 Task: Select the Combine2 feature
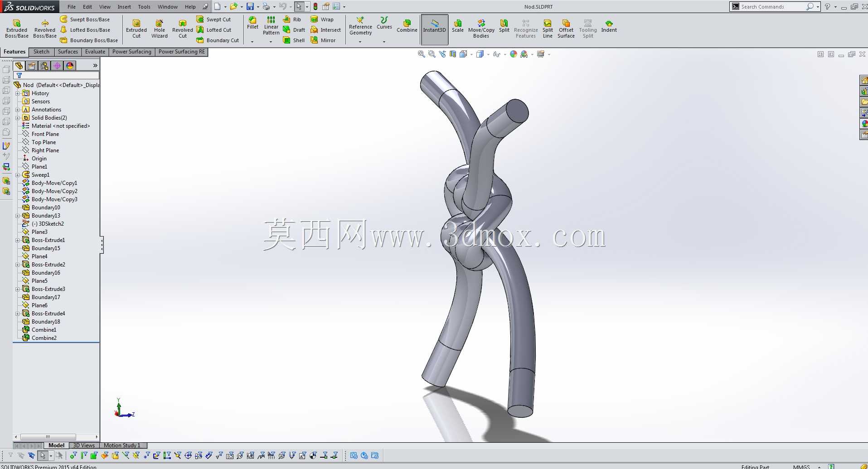click(x=39, y=338)
